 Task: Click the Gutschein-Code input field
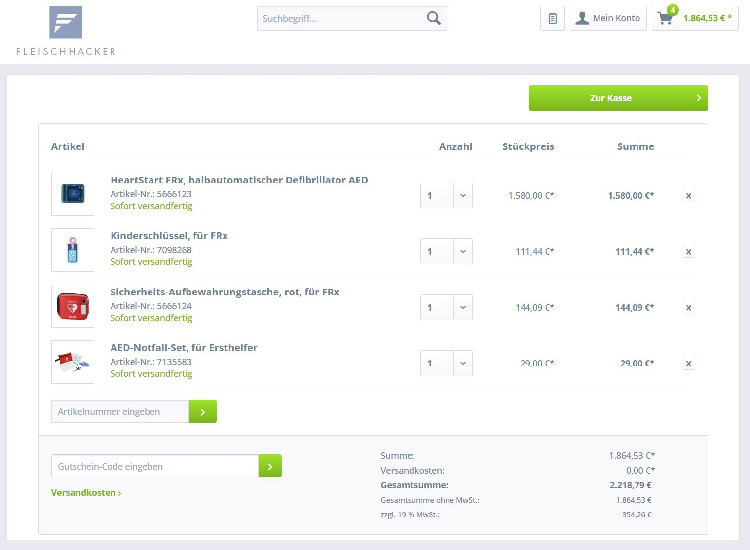tap(154, 466)
